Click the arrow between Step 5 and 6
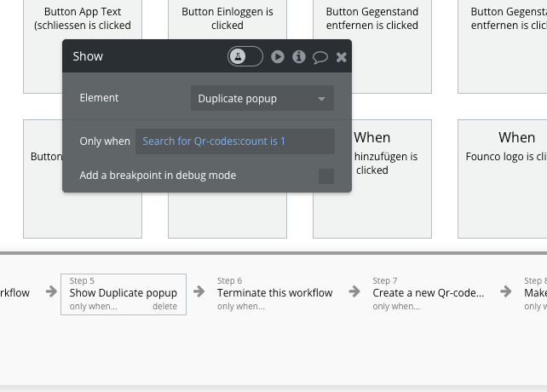 pyautogui.click(x=199, y=291)
